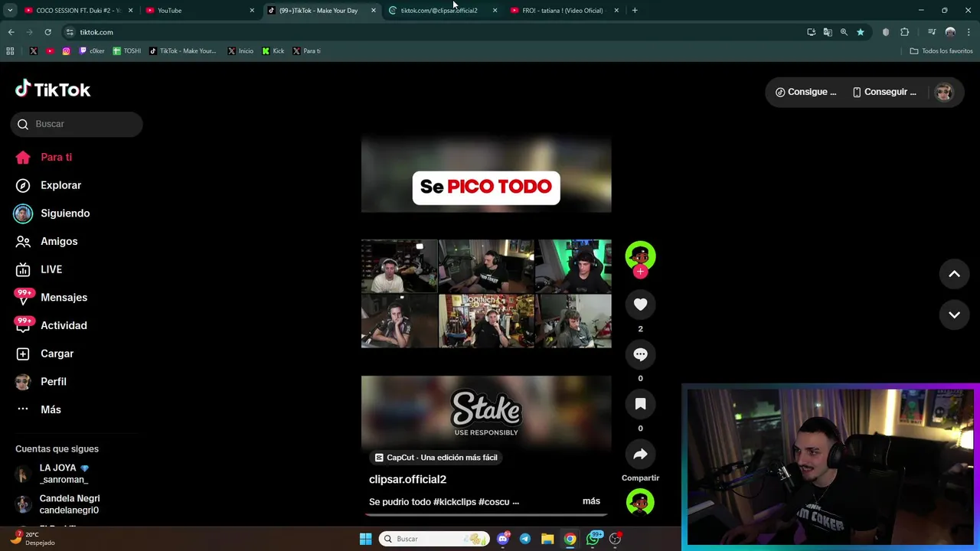Open Cargar in sidebar
The height and width of the screenshot is (551, 980).
(46, 354)
